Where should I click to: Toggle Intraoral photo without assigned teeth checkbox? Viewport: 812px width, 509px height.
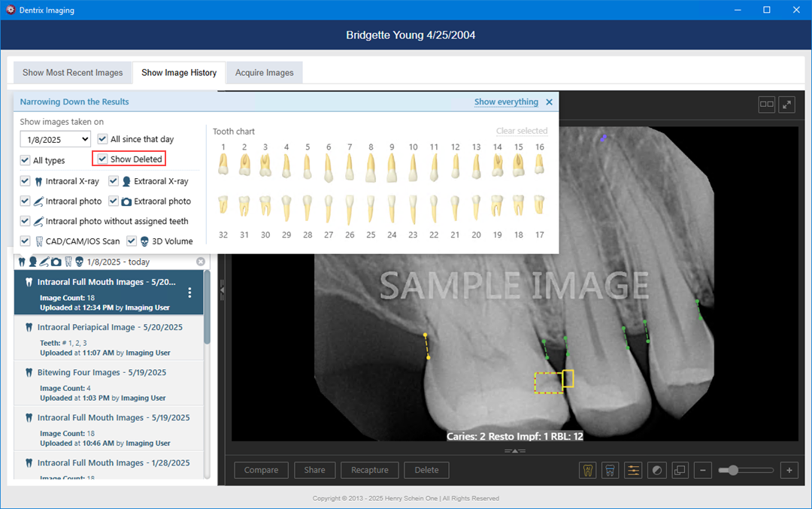(x=25, y=221)
